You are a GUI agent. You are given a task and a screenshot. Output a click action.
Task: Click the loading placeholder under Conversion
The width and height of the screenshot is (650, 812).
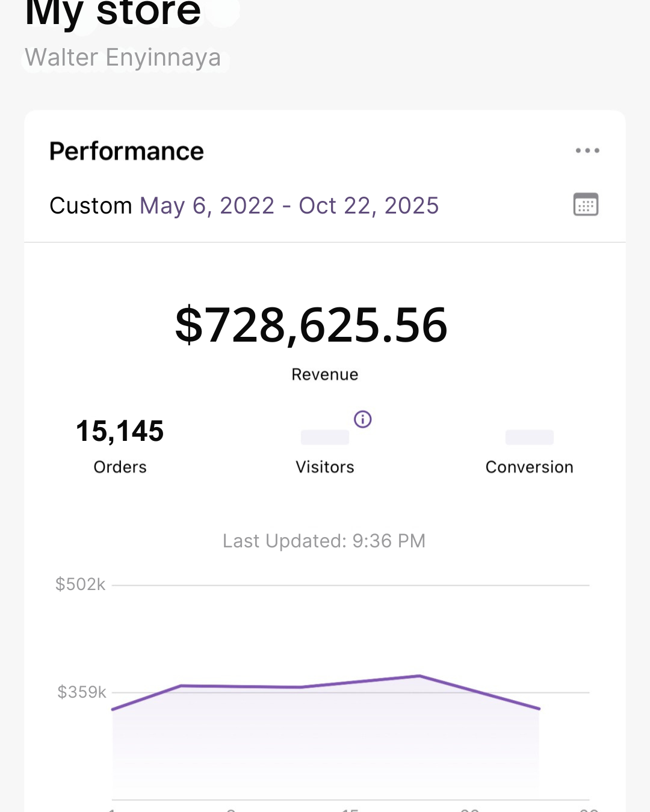[529, 437]
